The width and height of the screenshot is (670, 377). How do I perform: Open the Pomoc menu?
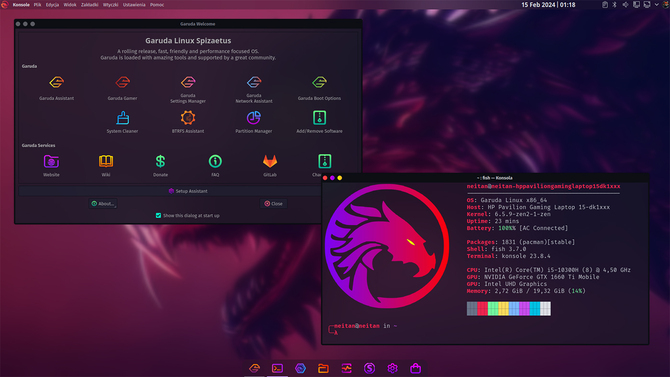tap(157, 5)
